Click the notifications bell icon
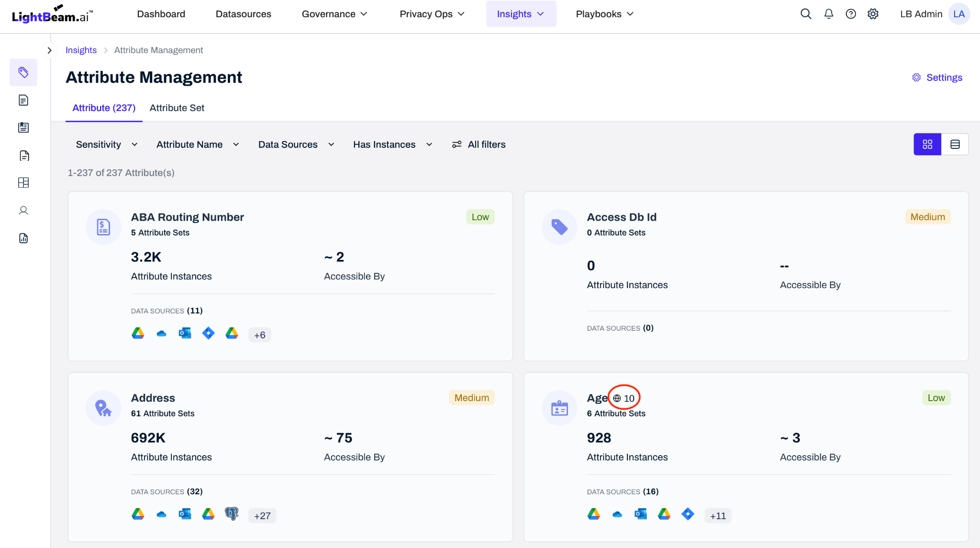980x548 pixels. point(828,14)
